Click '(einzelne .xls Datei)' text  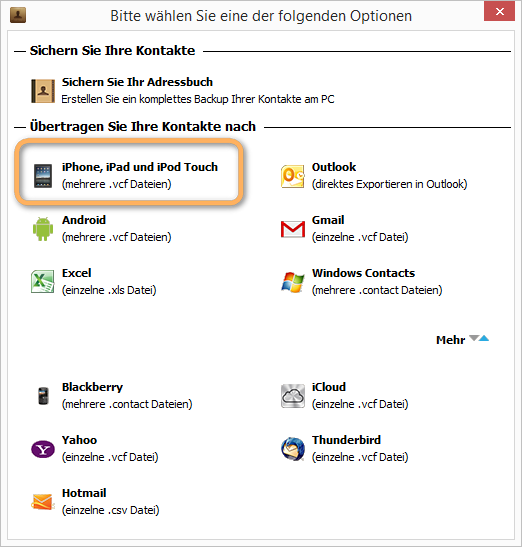click(109, 290)
